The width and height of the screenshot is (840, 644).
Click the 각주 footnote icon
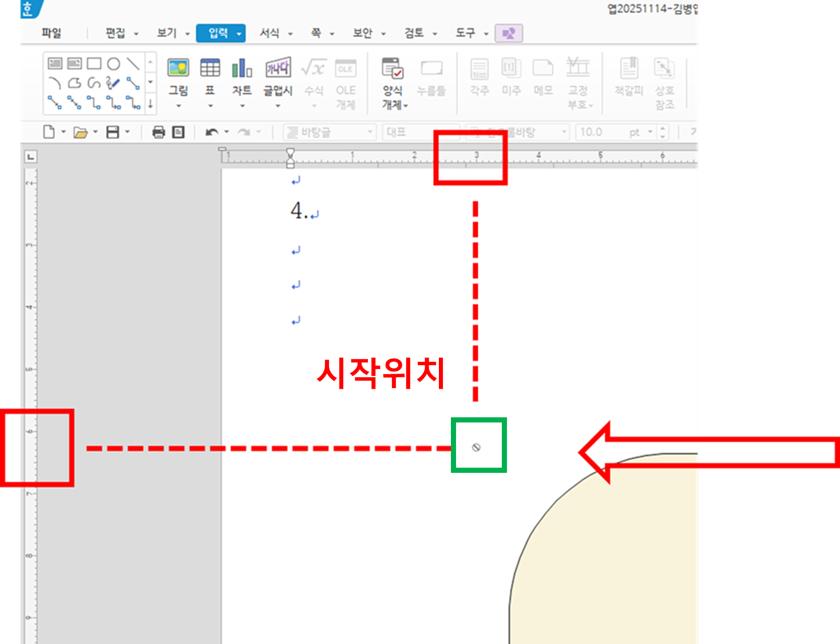(x=480, y=69)
